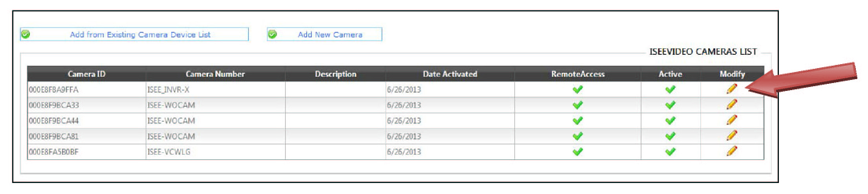The height and width of the screenshot is (194, 868).
Task: Click the Add New Camera button
Action: (330, 35)
